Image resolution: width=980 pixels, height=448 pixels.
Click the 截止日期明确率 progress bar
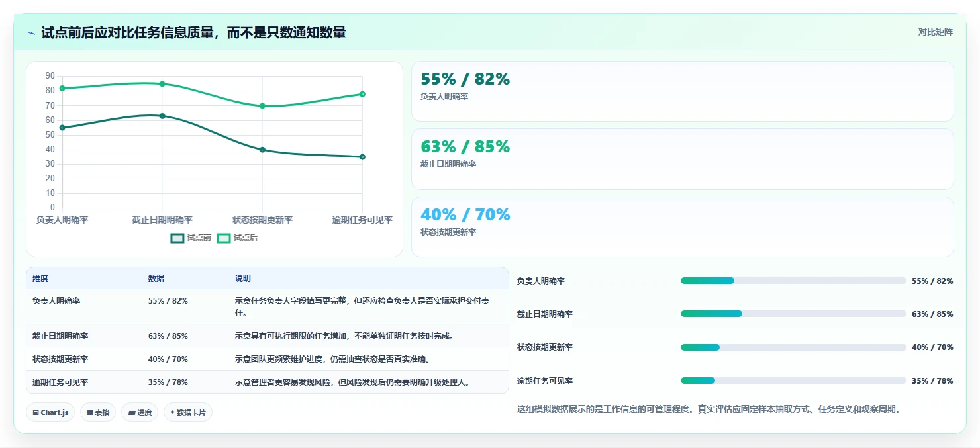tap(793, 314)
